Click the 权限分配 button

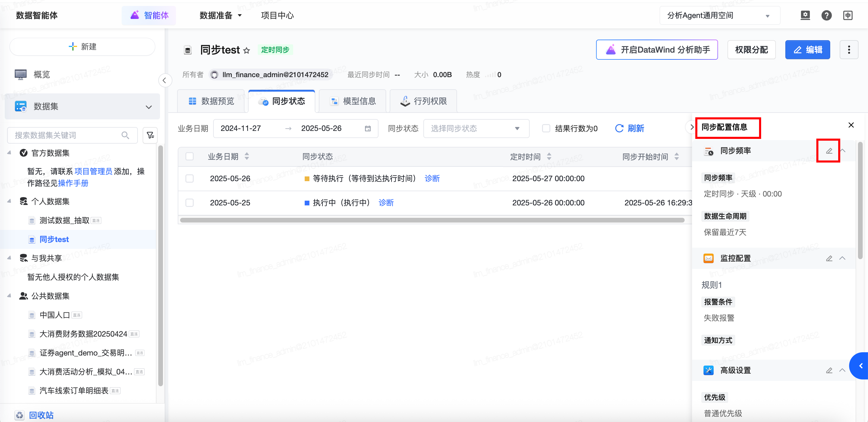click(751, 50)
